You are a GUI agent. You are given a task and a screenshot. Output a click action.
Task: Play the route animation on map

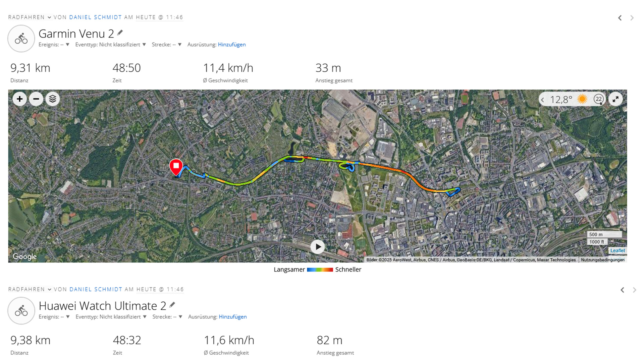317,247
